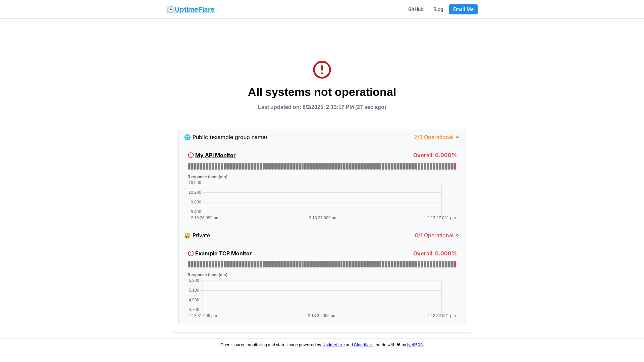
Task: Click the error icon beside Example TCP Monitor
Action: (x=191, y=253)
